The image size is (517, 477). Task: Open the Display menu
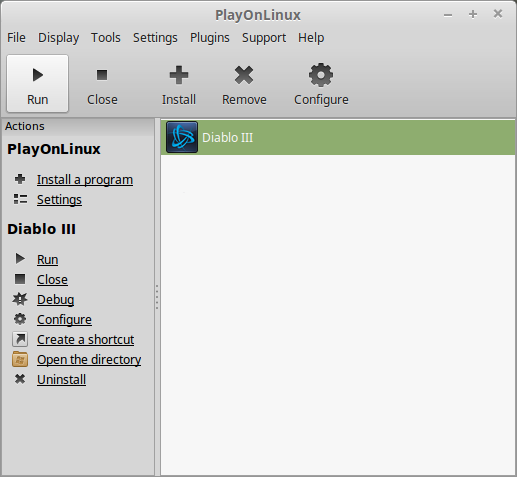pyautogui.click(x=58, y=38)
